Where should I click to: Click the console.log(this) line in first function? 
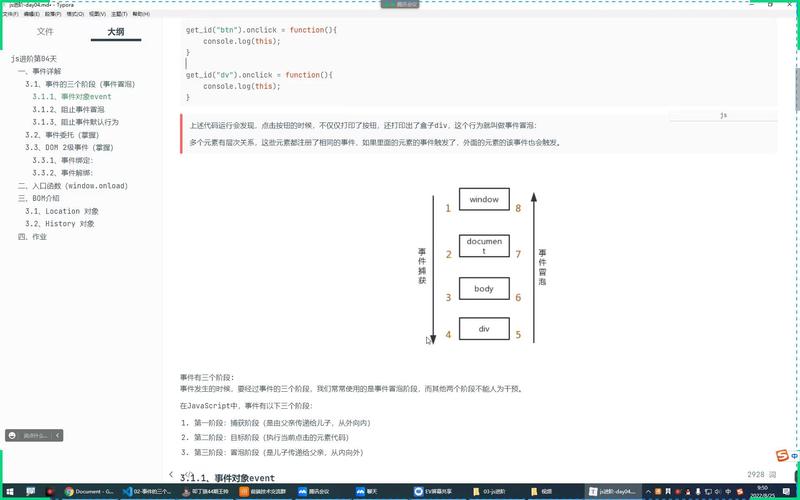(x=242, y=41)
